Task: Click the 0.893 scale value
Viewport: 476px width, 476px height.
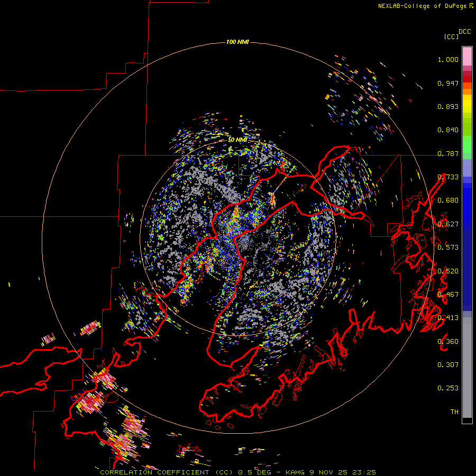Action: [x=448, y=106]
